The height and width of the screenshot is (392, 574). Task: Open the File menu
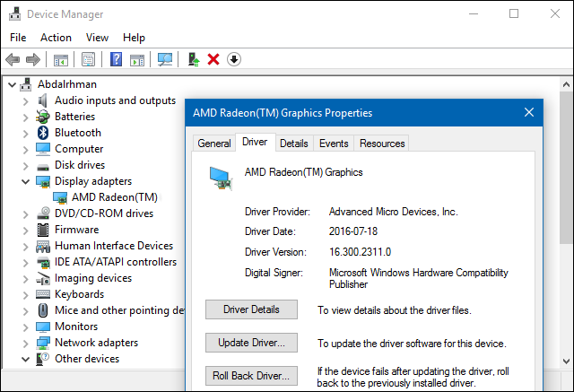click(x=18, y=38)
